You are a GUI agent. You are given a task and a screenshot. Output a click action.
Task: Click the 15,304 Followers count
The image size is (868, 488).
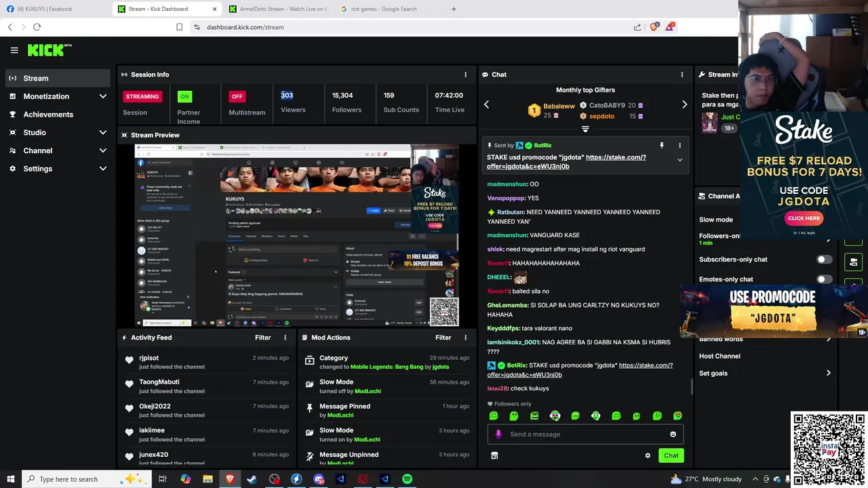(x=342, y=96)
